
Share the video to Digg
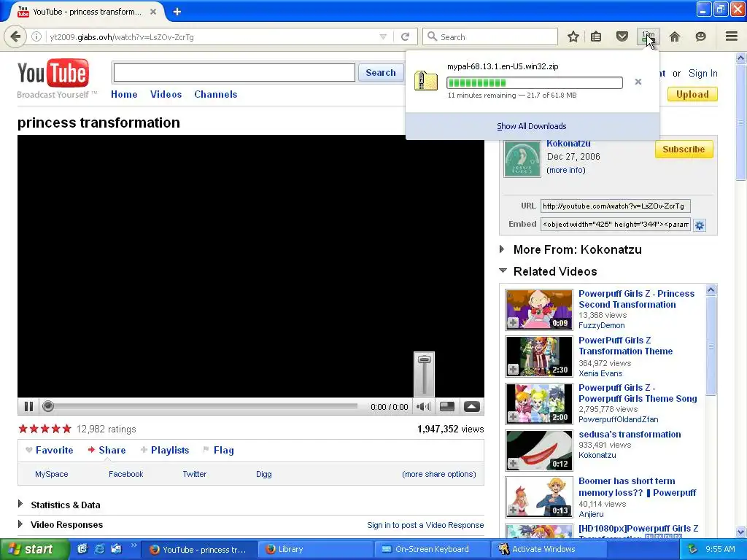263,474
